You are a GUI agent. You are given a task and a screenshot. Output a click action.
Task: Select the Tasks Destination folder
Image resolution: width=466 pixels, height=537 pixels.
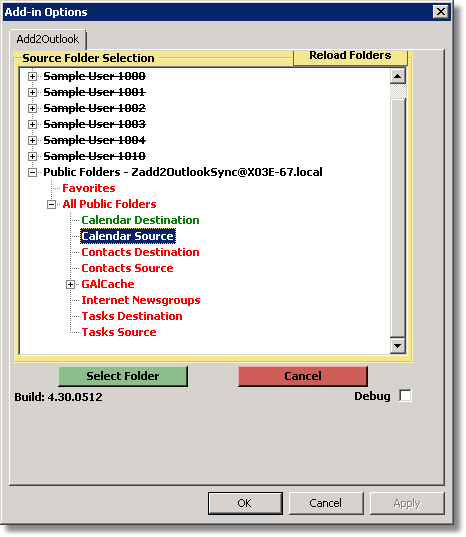click(x=132, y=316)
